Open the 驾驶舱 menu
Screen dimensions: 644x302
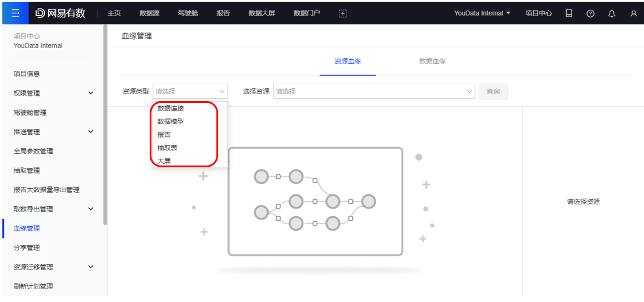pyautogui.click(x=188, y=13)
